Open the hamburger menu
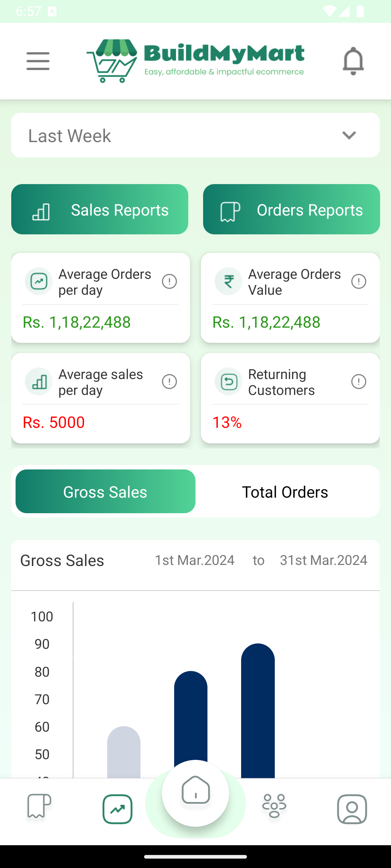391x868 pixels. pyautogui.click(x=38, y=61)
